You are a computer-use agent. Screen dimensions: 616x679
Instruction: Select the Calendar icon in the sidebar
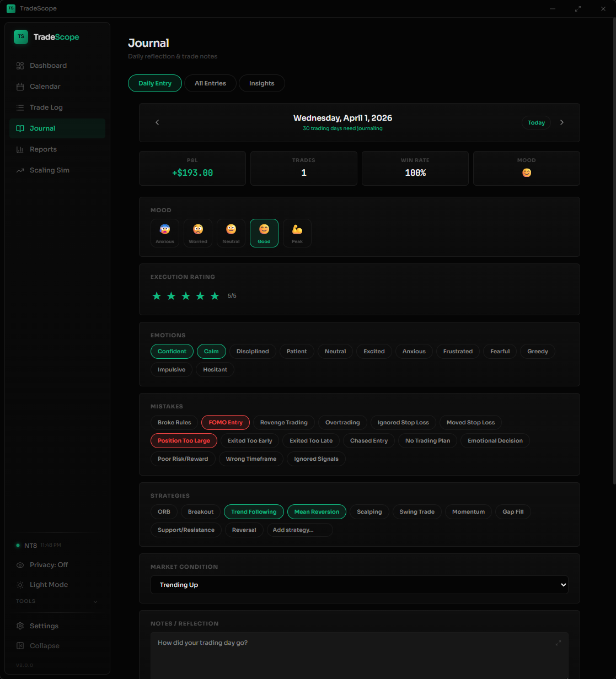[x=20, y=86]
